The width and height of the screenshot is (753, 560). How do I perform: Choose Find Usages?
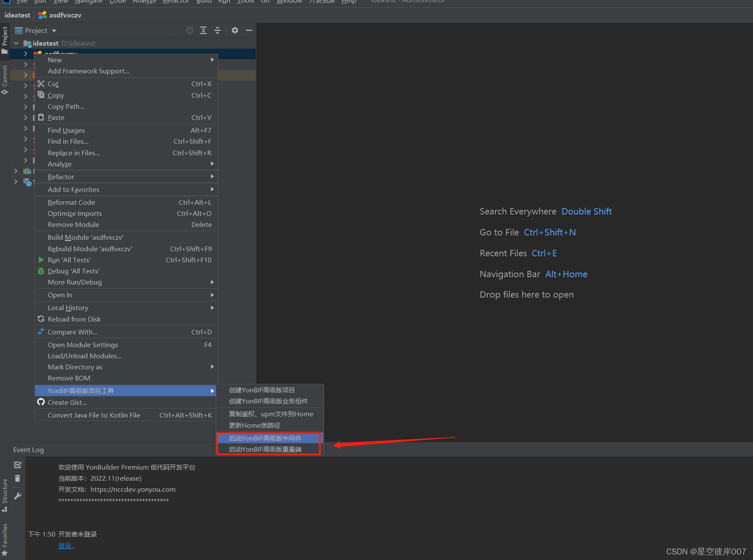click(x=126, y=131)
